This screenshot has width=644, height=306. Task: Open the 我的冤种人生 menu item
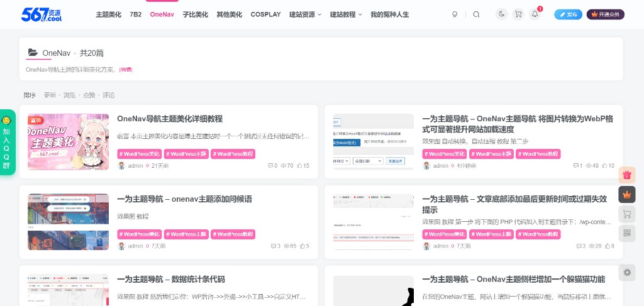coord(390,14)
